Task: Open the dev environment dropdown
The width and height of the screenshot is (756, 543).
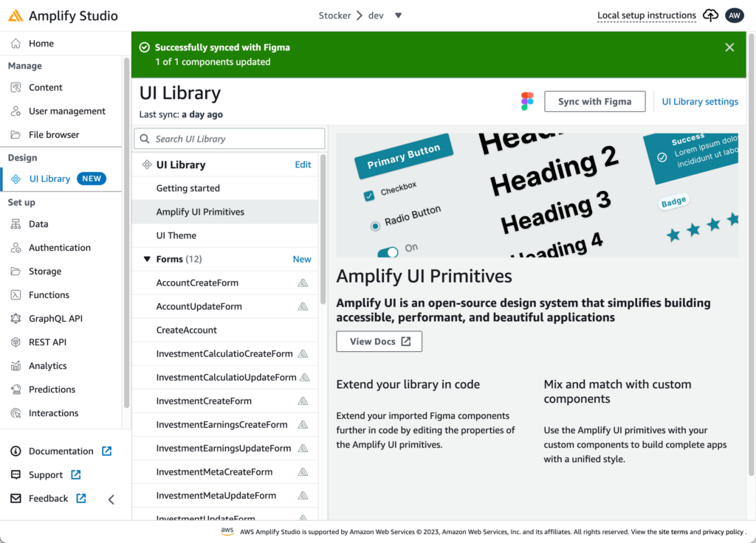Action: pyautogui.click(x=398, y=15)
